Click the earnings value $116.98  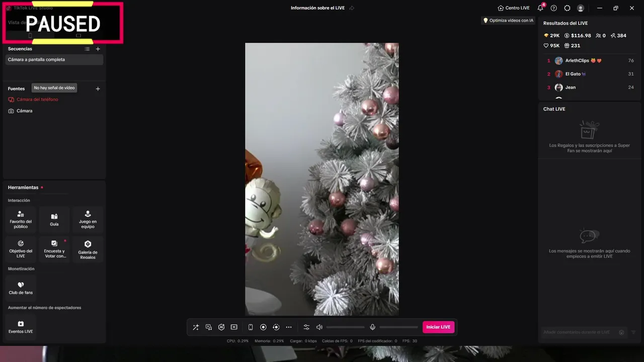click(x=578, y=36)
